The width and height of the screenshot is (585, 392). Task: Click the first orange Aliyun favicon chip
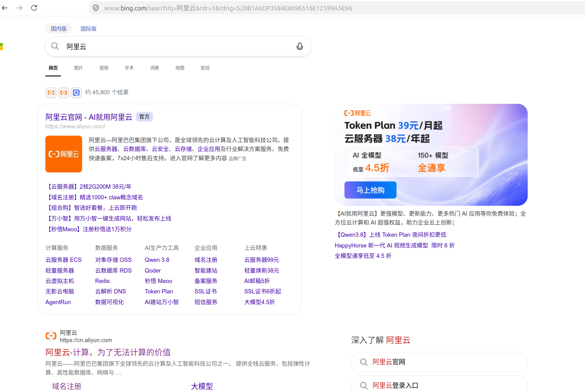51,92
